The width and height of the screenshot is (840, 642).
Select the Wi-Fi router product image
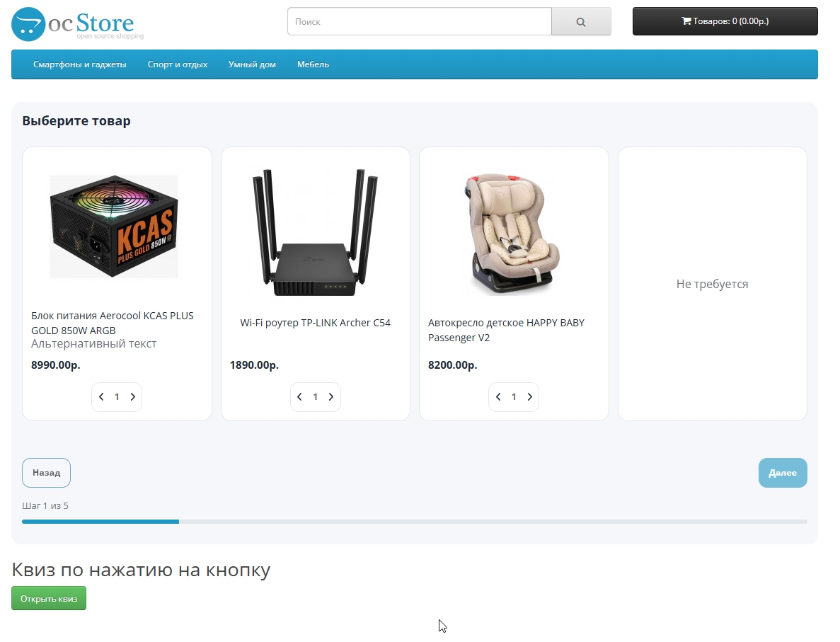point(316,232)
